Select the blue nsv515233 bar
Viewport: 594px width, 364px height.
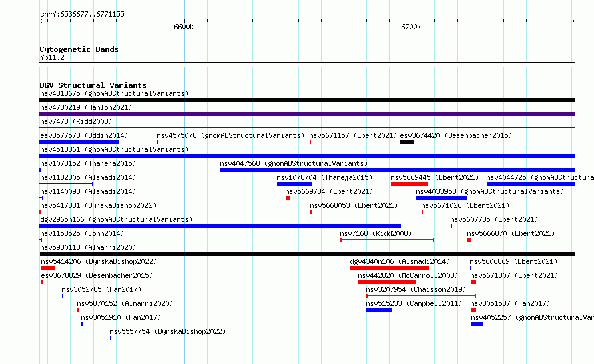pyautogui.click(x=379, y=310)
